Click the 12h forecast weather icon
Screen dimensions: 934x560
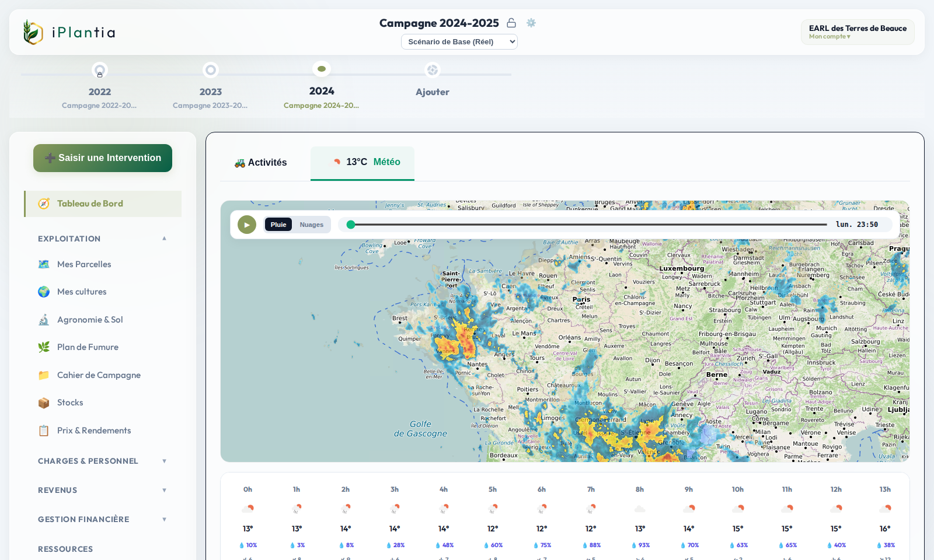click(837, 509)
